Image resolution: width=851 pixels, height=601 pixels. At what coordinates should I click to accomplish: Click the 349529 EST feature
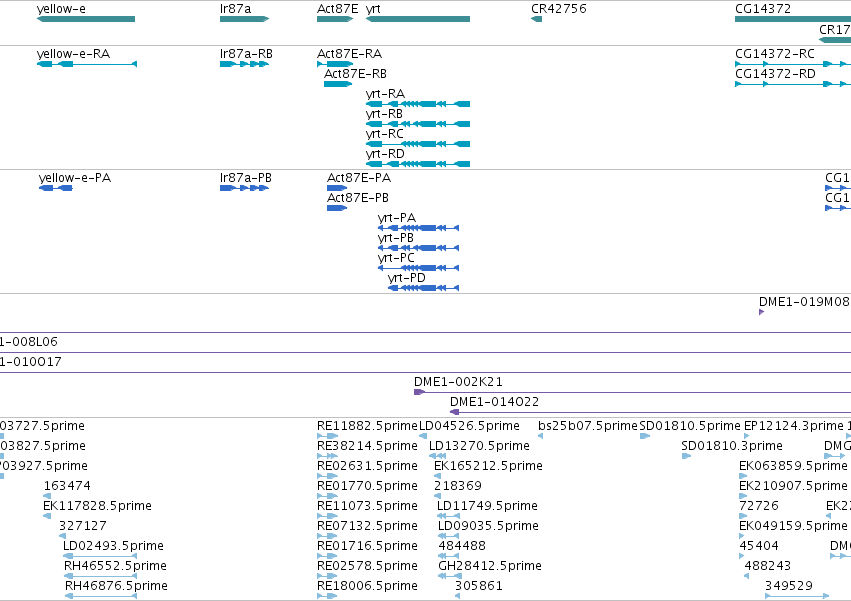pyautogui.click(x=797, y=596)
